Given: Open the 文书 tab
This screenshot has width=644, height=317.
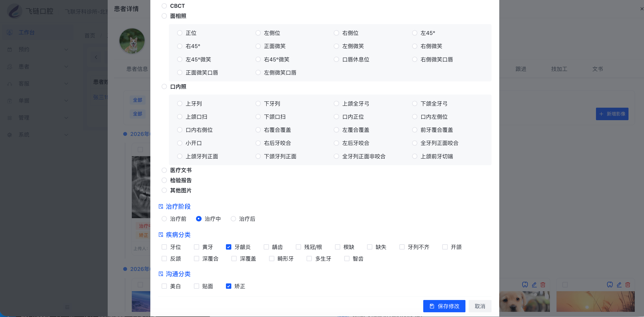Looking at the screenshot, I should tap(597, 69).
